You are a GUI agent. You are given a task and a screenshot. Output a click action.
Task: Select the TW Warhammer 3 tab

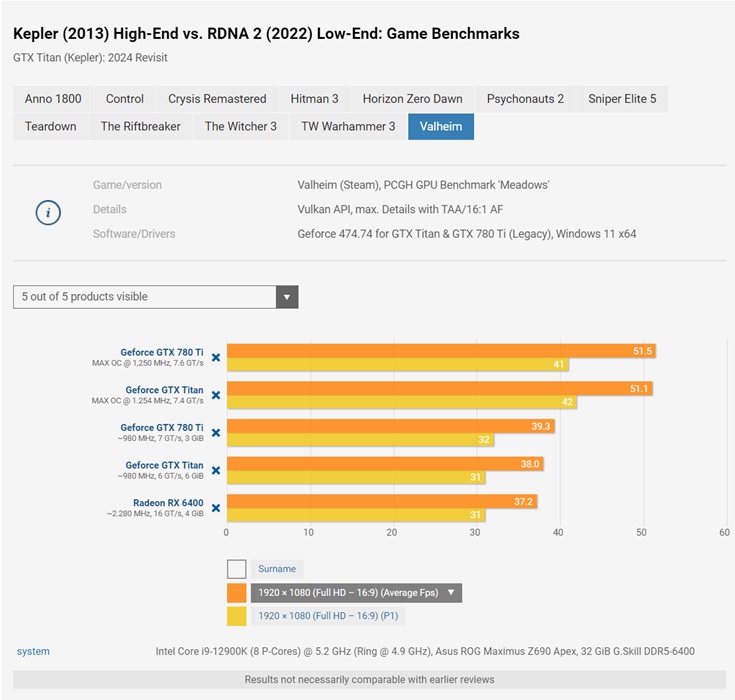tap(348, 127)
